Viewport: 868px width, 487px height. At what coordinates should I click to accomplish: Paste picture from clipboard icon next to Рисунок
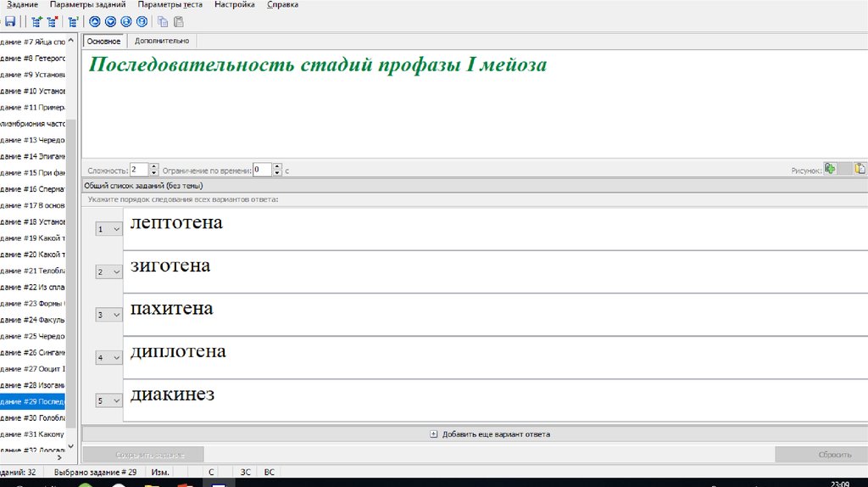click(x=860, y=169)
